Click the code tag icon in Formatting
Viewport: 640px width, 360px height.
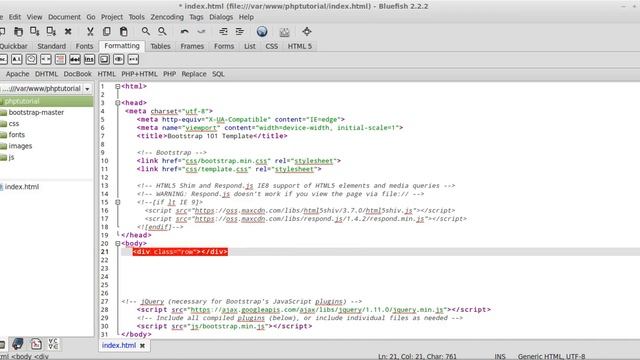point(46,60)
